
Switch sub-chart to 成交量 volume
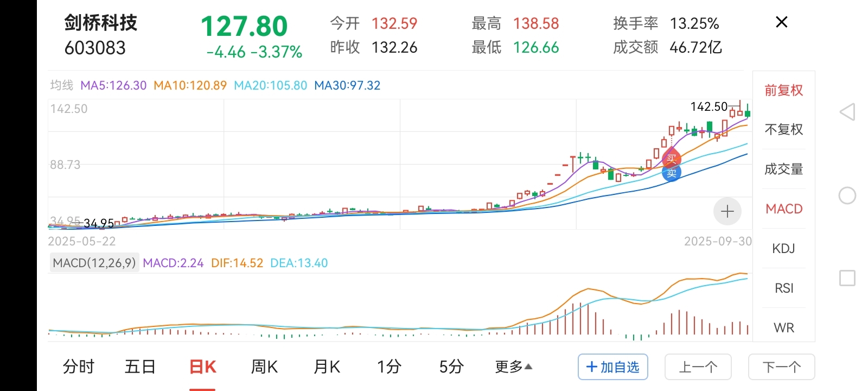783,169
